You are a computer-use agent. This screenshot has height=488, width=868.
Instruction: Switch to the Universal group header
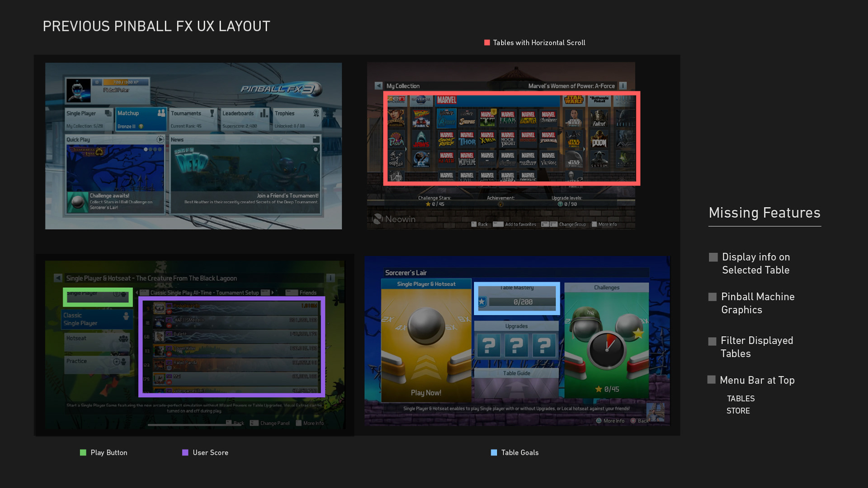point(421,100)
